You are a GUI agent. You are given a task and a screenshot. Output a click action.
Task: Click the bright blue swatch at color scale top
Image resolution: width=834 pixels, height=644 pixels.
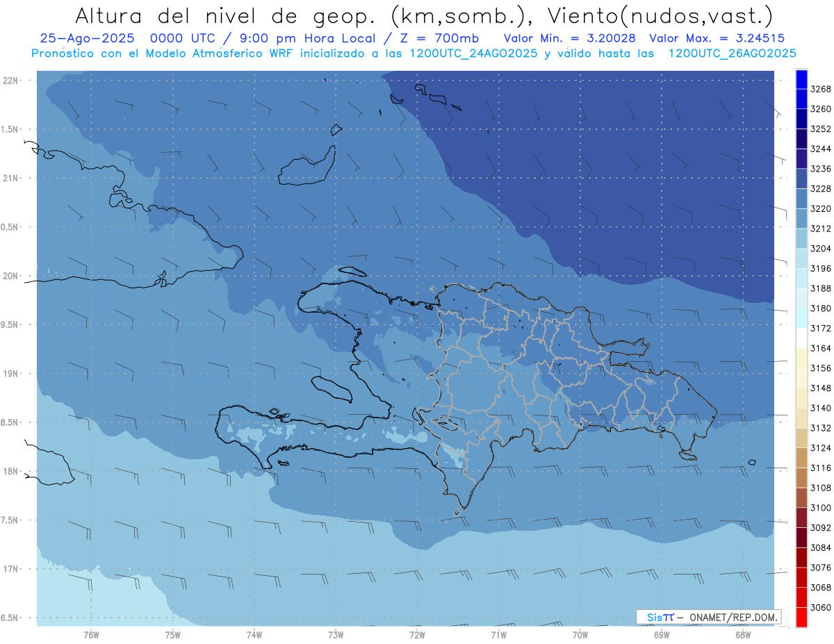801,79
